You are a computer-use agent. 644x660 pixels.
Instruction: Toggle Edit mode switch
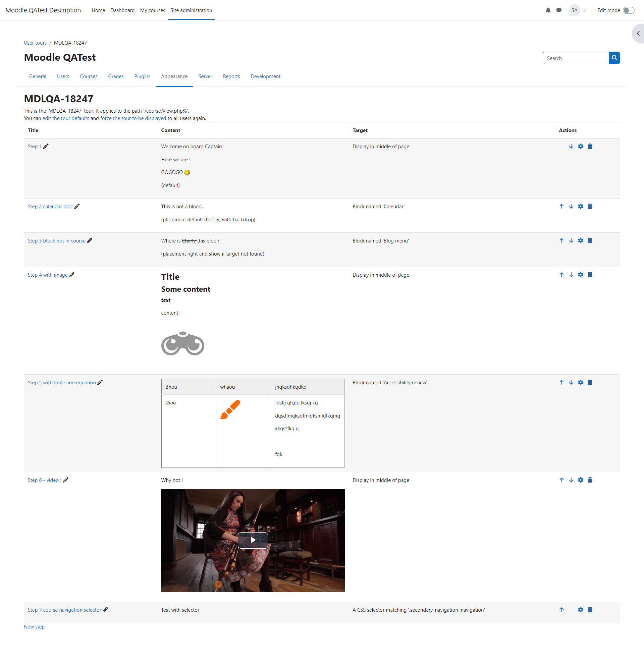coord(629,10)
